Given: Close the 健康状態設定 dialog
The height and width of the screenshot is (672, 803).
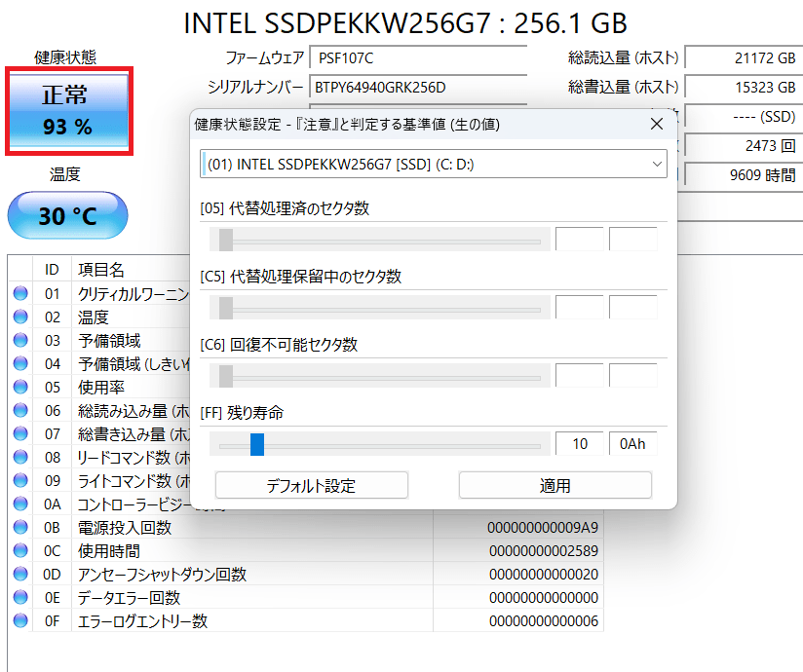Looking at the screenshot, I should point(657,124).
